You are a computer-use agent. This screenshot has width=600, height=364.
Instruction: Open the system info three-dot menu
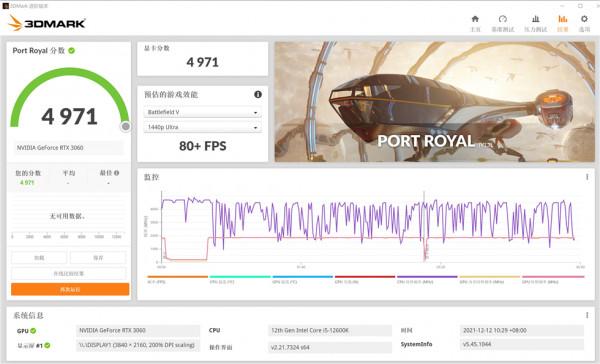[x=587, y=315]
